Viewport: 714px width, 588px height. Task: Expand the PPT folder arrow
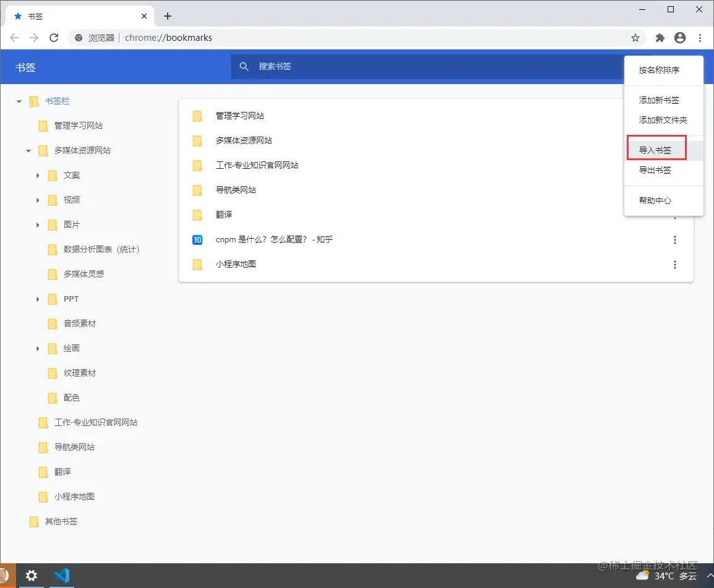coord(38,299)
